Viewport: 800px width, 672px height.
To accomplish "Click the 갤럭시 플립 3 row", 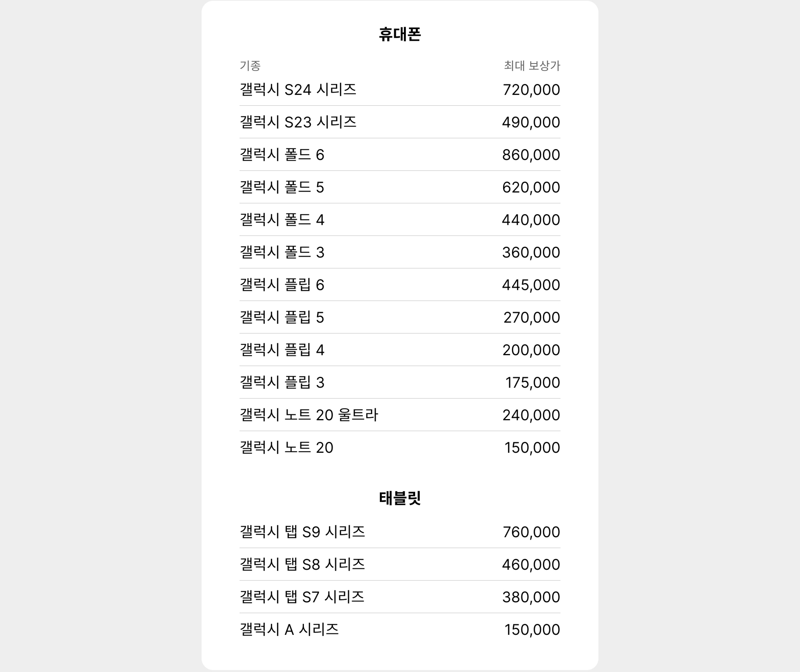I will tap(400, 382).
